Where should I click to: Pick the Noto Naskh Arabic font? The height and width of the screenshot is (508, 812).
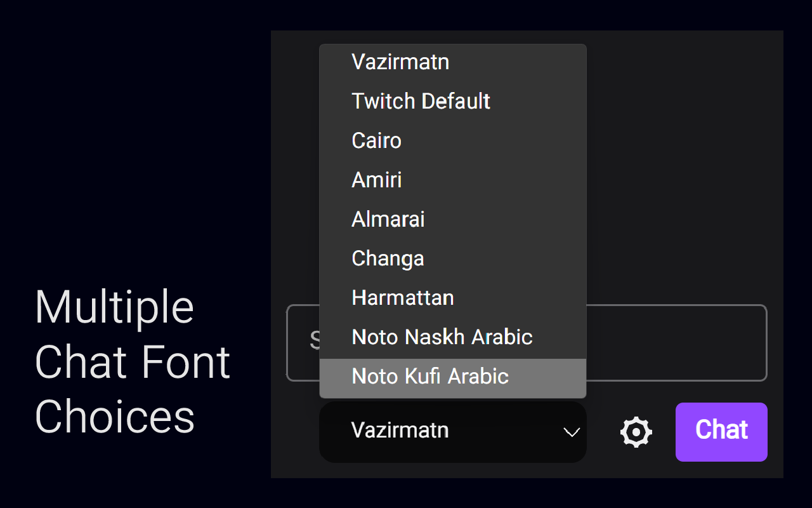(x=442, y=337)
